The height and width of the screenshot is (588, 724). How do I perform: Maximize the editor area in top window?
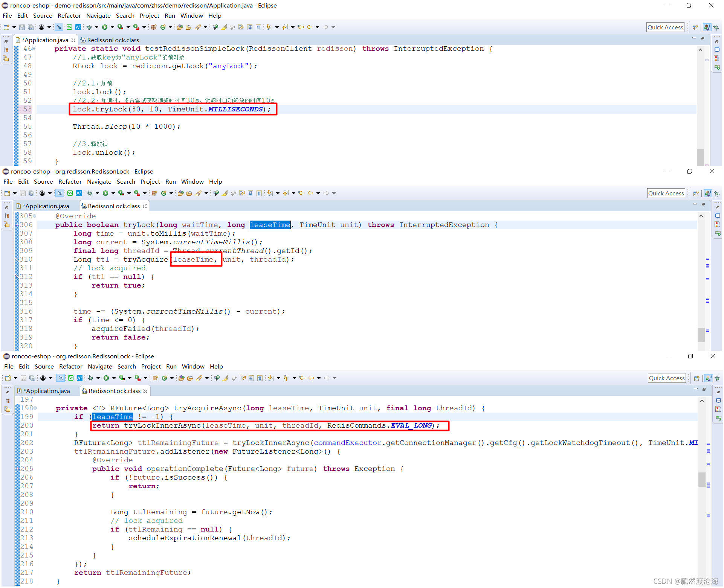click(703, 38)
